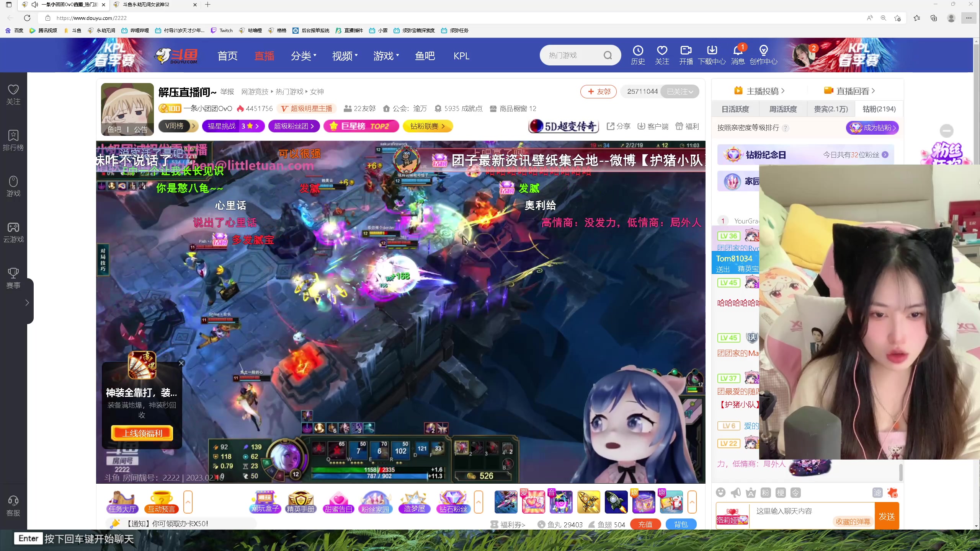The height and width of the screenshot is (551, 980).
Task: Open the 潮玩盒子 trend box icon
Action: click(x=265, y=501)
